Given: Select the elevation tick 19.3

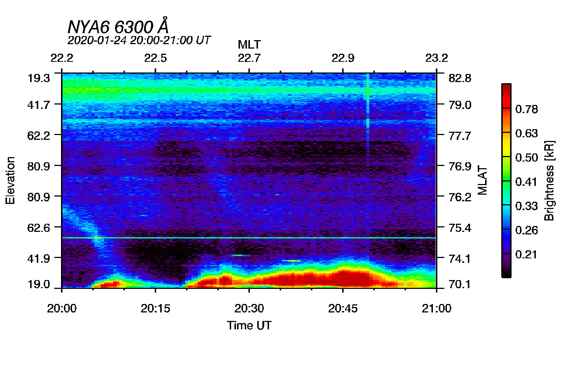Looking at the screenshot, I should click(x=39, y=78).
